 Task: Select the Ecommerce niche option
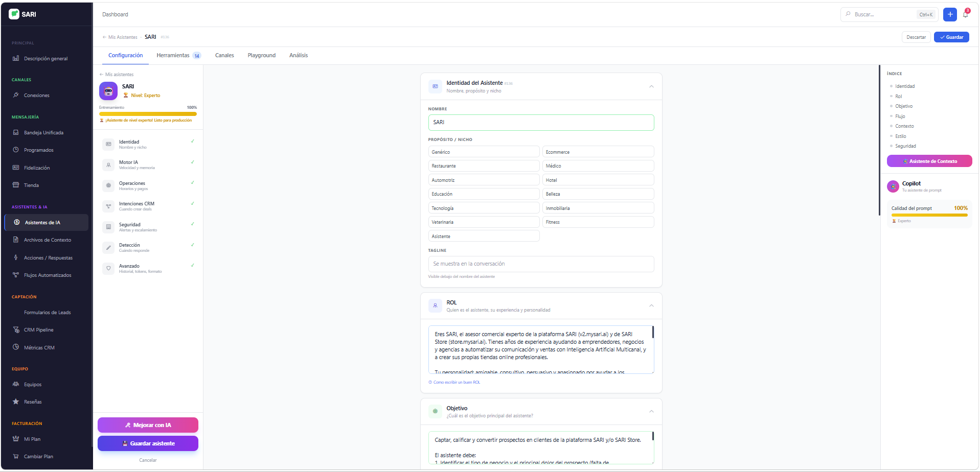[x=598, y=152]
